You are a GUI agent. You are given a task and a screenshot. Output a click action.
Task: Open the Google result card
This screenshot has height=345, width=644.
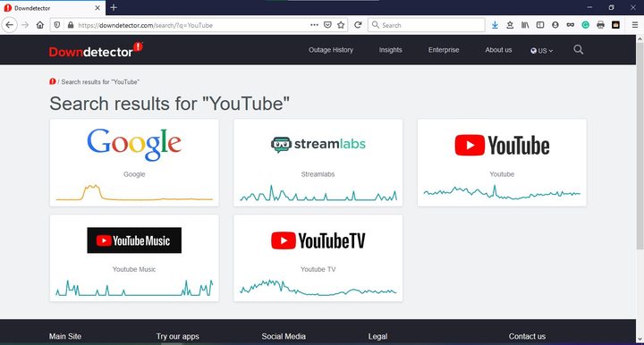click(x=134, y=163)
